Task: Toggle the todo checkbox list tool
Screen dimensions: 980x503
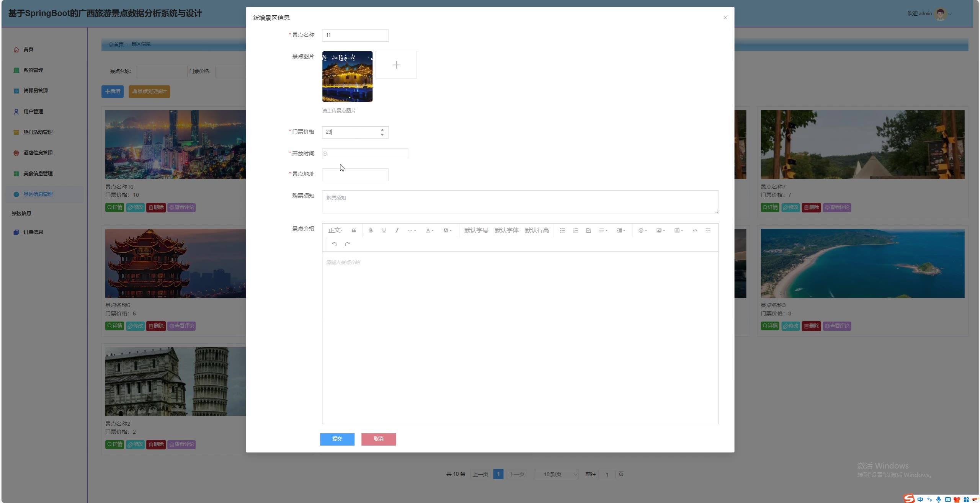Action: click(x=588, y=230)
